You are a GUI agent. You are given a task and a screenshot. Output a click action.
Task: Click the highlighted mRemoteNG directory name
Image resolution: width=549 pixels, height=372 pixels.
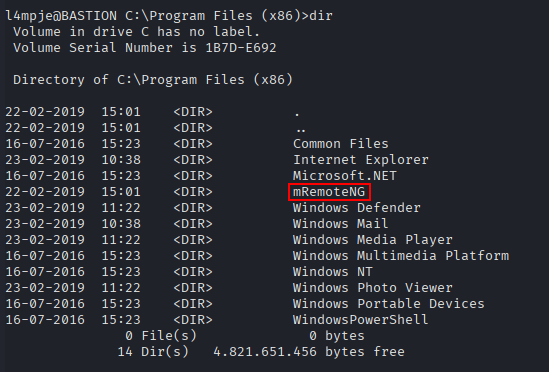[x=329, y=192]
